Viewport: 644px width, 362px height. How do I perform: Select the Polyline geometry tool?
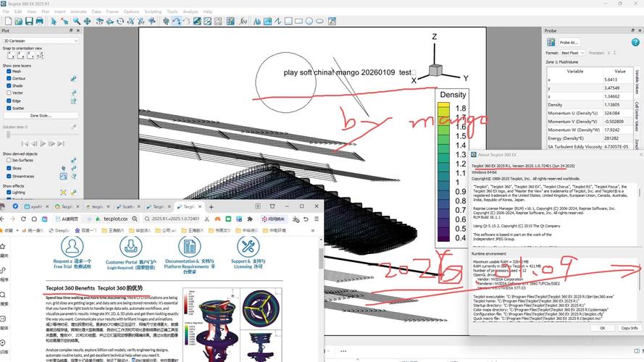pyautogui.click(x=278, y=21)
